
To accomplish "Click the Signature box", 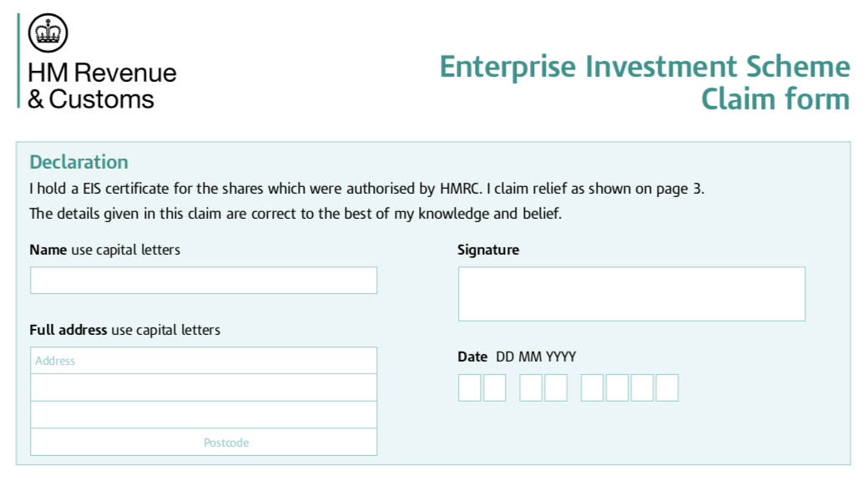I will tap(632, 294).
